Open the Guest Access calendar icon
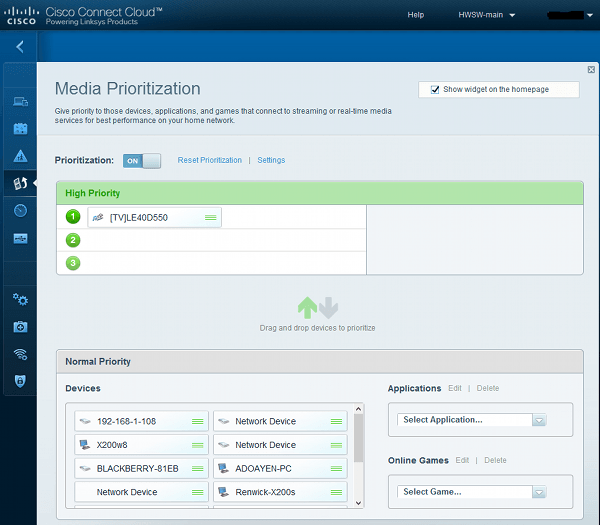 20,129
